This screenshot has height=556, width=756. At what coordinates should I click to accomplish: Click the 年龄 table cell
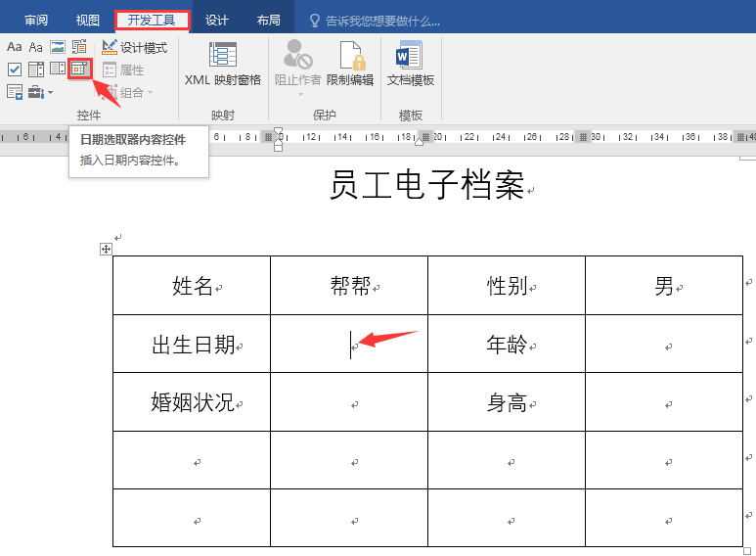(507, 344)
